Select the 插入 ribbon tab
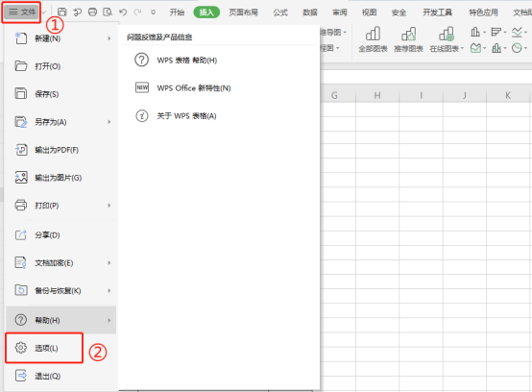 click(x=206, y=12)
